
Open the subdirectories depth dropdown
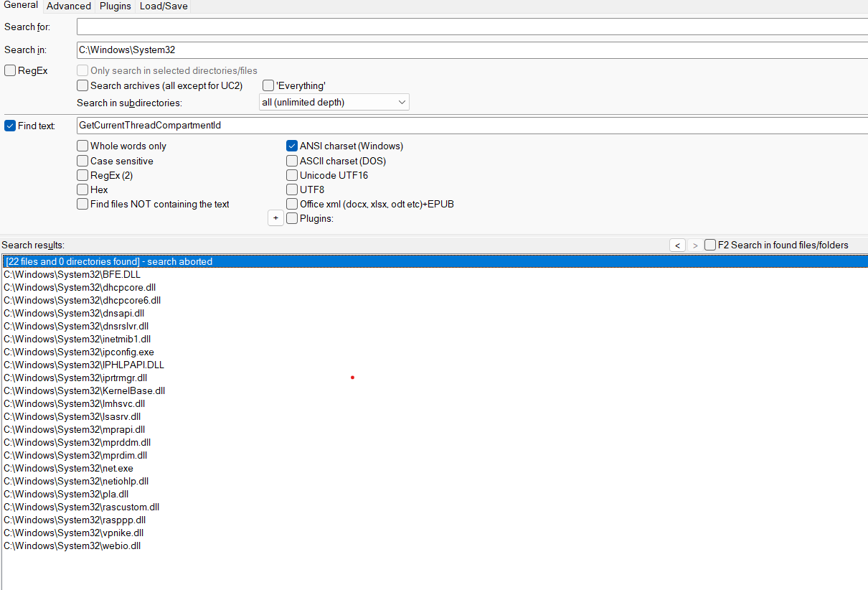[x=334, y=103]
